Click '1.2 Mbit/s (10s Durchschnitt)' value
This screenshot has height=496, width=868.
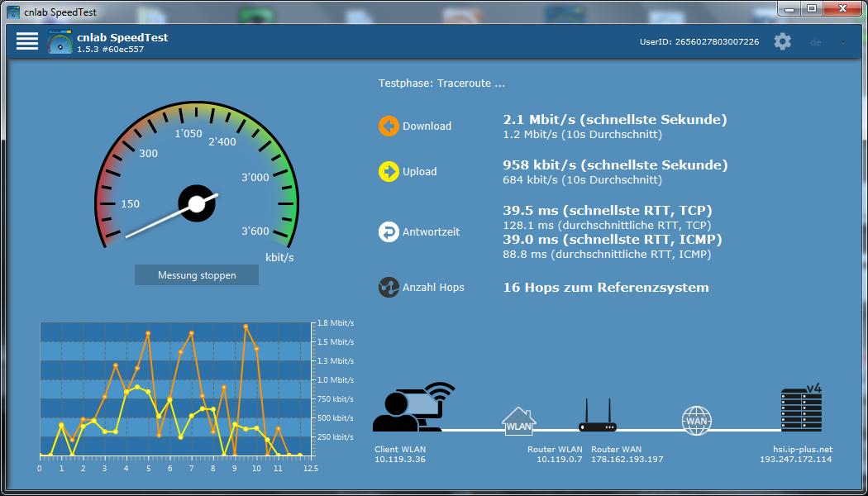pos(582,135)
